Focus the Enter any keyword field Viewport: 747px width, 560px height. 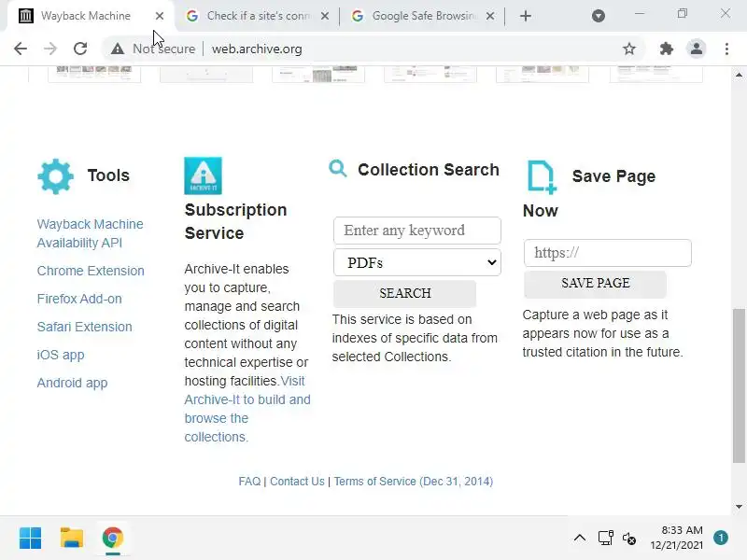pos(416,231)
